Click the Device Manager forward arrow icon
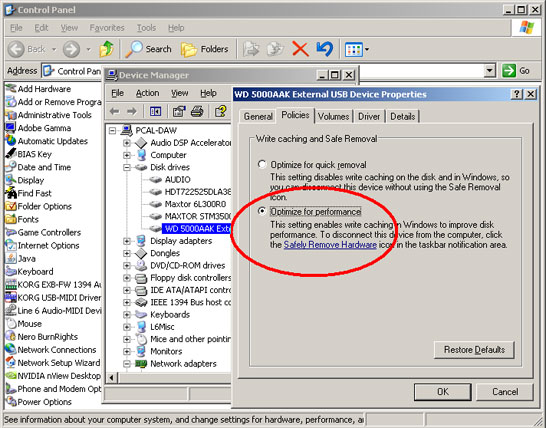This screenshot has width=546, height=428. click(132, 111)
